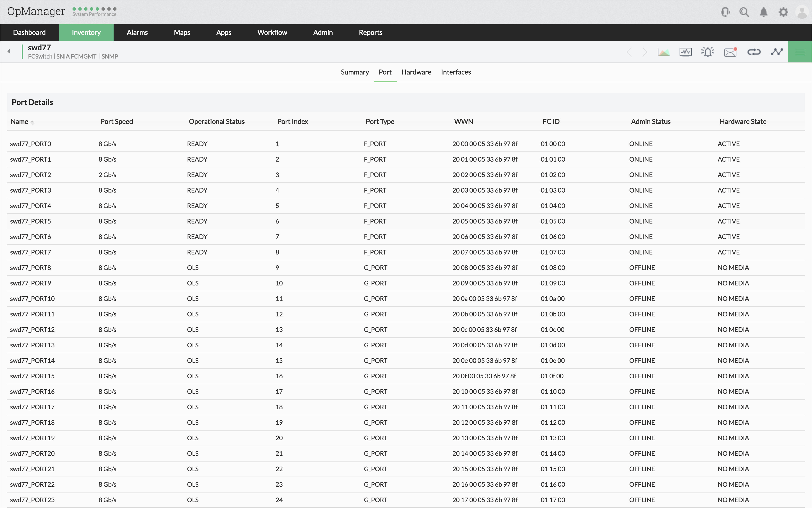Click OFFLINE status in swd77_PORT20 row
The width and height of the screenshot is (812, 508).
click(x=642, y=453)
